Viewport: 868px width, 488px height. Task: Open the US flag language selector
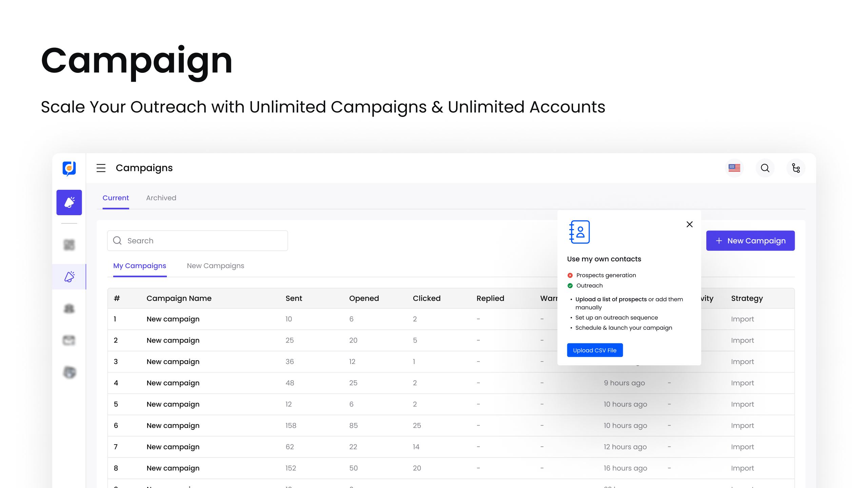[734, 168]
